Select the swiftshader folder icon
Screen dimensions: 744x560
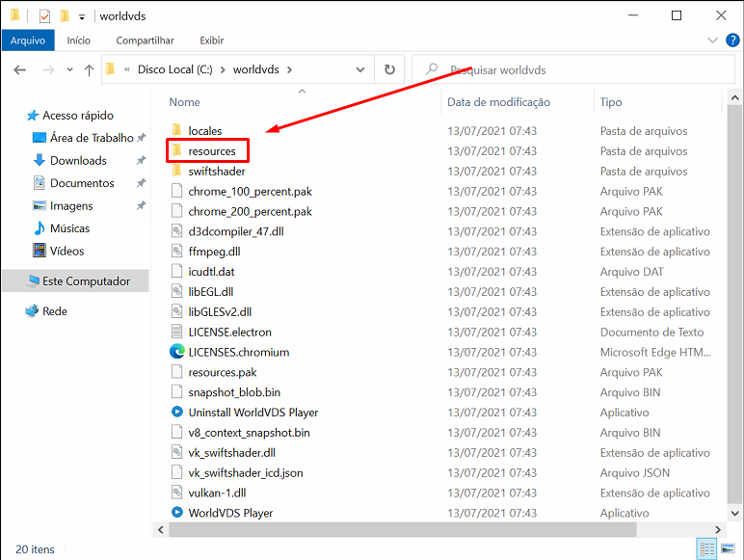click(x=177, y=171)
